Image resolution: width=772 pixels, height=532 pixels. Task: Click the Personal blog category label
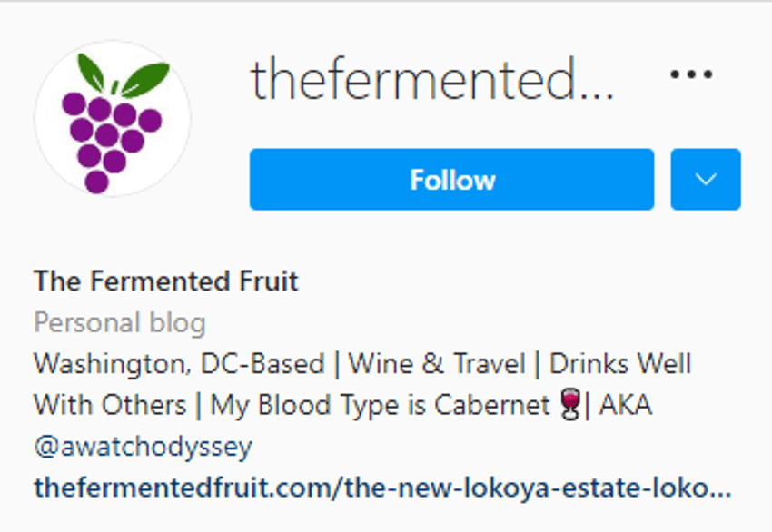coord(120,323)
